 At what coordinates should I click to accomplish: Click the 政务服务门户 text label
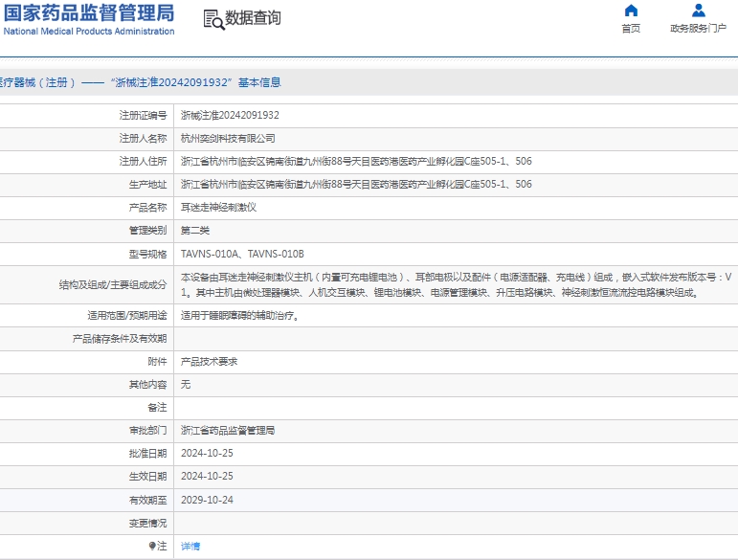point(699,28)
